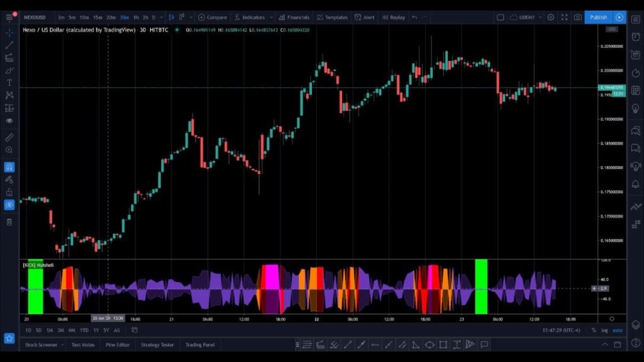The width and height of the screenshot is (644, 362).
Task: Open the Fibonacci/pitchfork tools
Action: pos(9,58)
